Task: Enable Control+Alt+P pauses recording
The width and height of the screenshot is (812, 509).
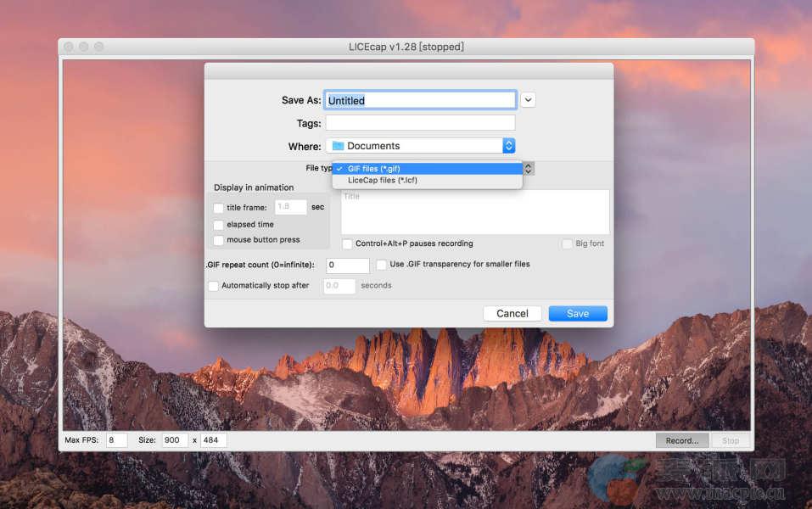Action: pos(348,244)
